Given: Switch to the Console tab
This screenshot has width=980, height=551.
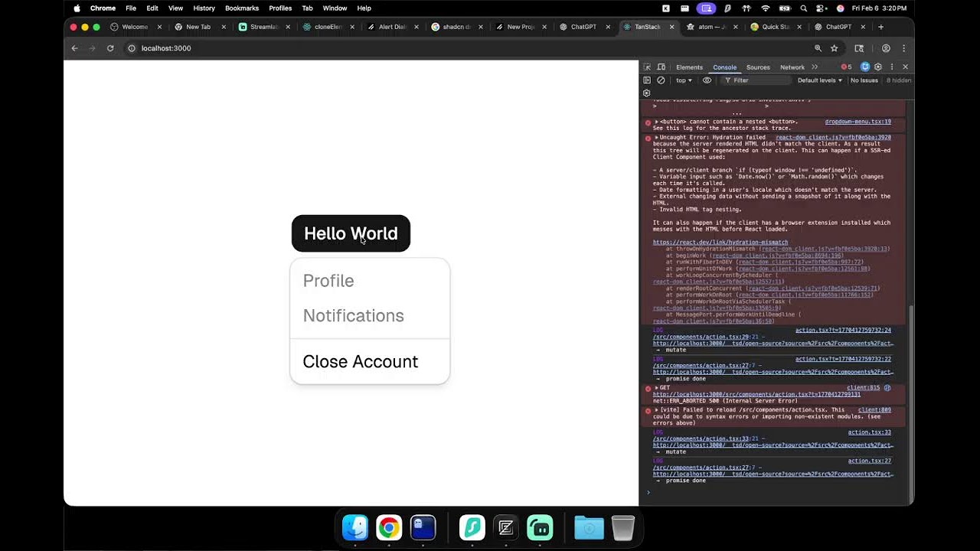Looking at the screenshot, I should pyautogui.click(x=724, y=67).
